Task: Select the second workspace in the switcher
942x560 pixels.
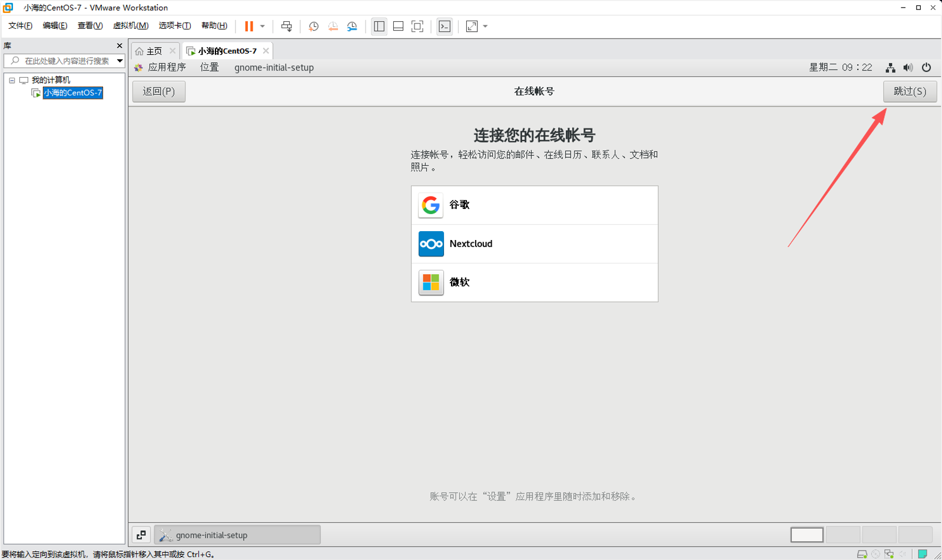Action: click(x=843, y=535)
